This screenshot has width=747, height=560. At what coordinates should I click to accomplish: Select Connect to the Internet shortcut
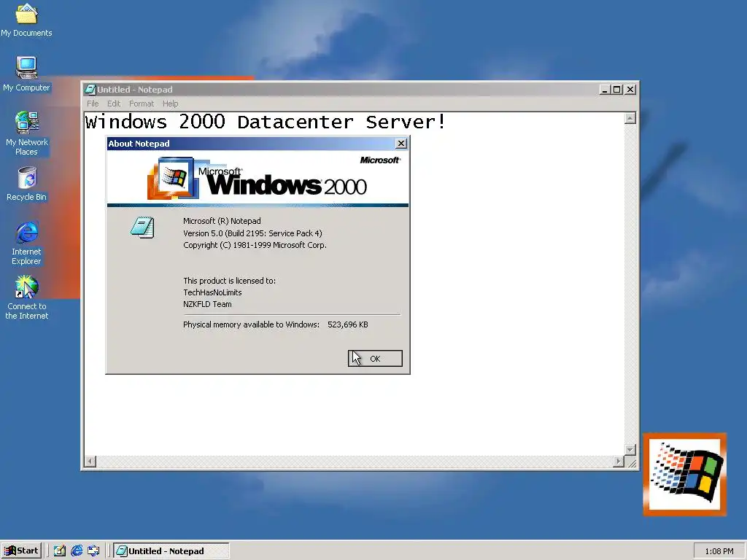[x=27, y=297]
